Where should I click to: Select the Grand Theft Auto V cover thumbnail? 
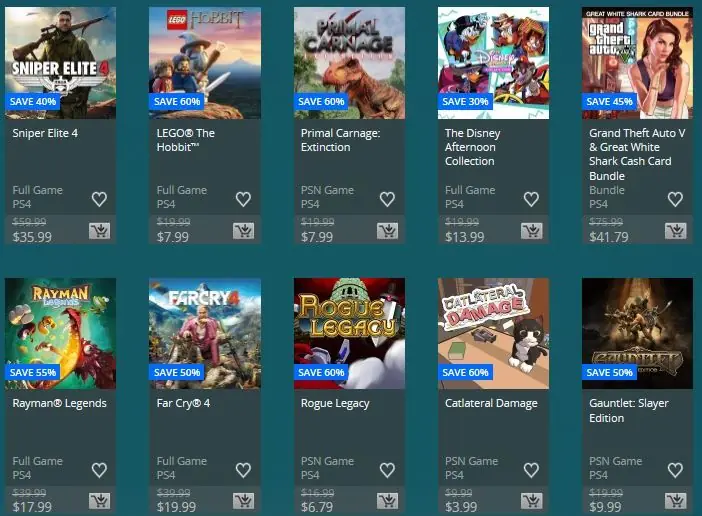coord(637,63)
